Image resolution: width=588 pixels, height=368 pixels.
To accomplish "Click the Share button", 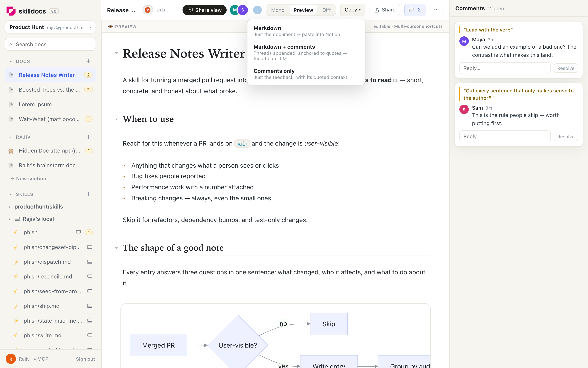I will pos(385,10).
